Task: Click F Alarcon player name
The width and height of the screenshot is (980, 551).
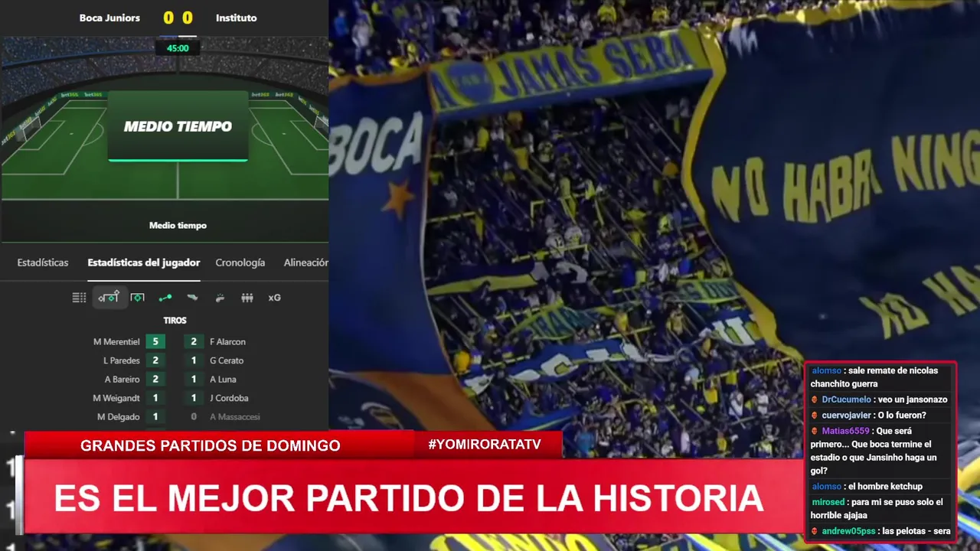Action: pos(227,342)
